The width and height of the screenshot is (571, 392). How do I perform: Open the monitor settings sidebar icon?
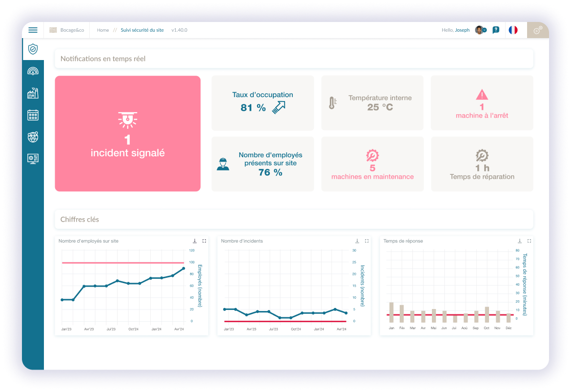pyautogui.click(x=33, y=159)
